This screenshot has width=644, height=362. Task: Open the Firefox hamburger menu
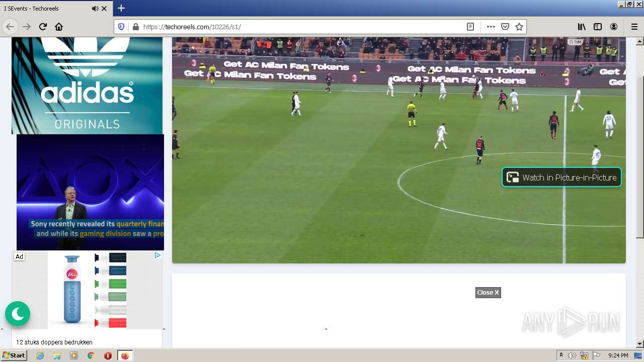click(x=634, y=27)
